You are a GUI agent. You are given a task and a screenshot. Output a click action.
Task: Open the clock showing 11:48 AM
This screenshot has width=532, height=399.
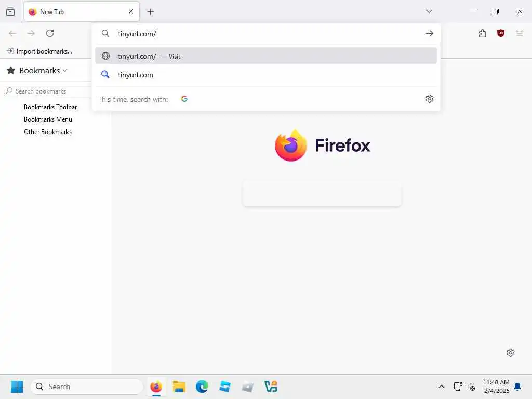[x=496, y=387]
